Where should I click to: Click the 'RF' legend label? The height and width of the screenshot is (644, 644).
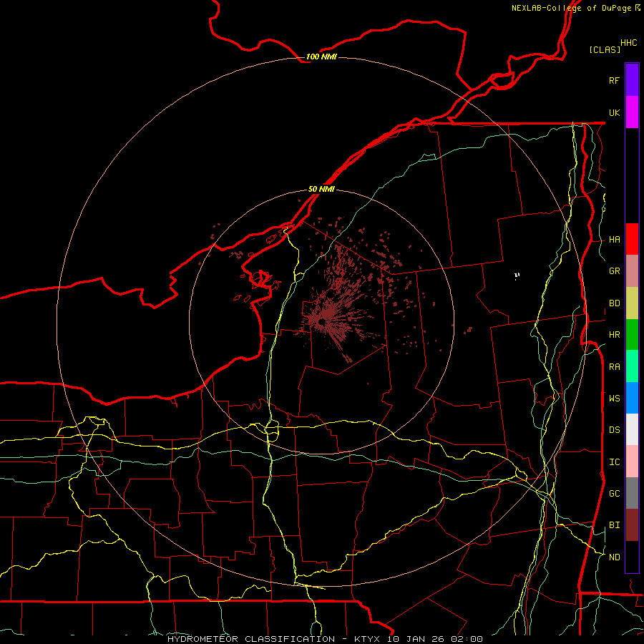click(614, 80)
